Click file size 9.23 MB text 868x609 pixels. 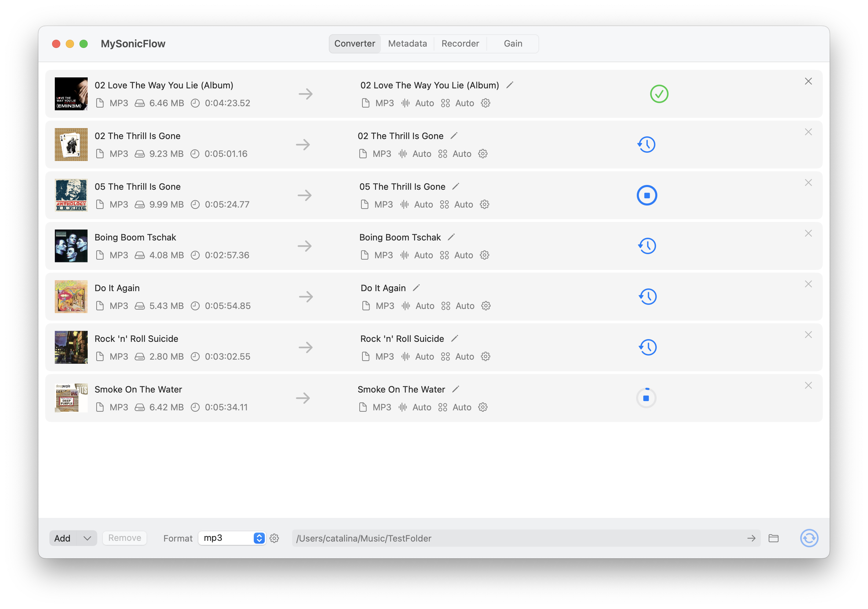pos(166,154)
